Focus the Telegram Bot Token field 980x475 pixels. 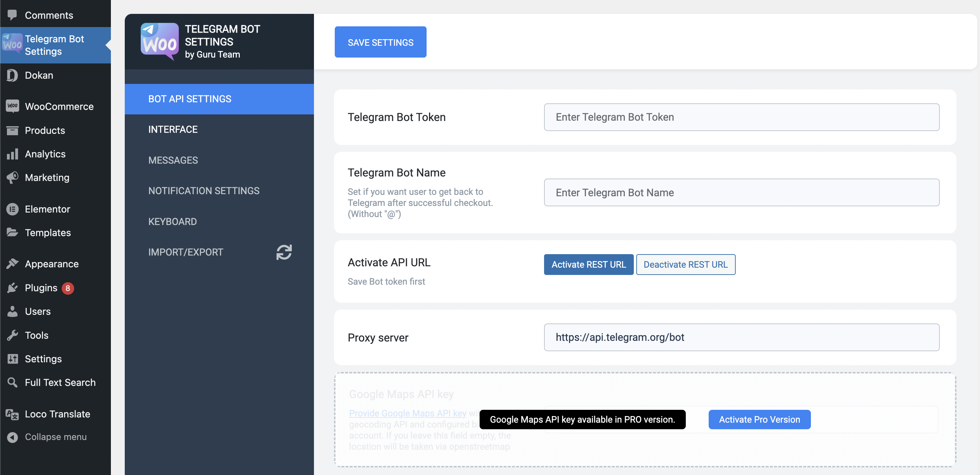pyautogui.click(x=742, y=117)
